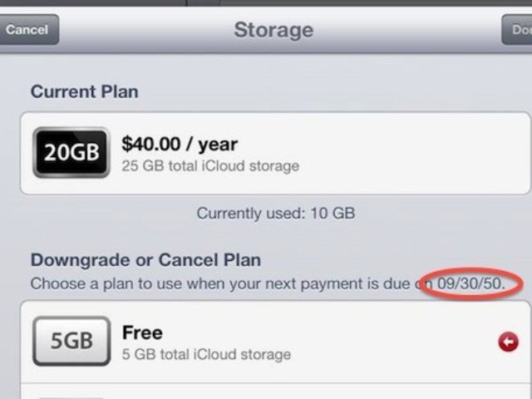
Task: Tap the partially visible plan row below Free
Action: tap(275, 392)
